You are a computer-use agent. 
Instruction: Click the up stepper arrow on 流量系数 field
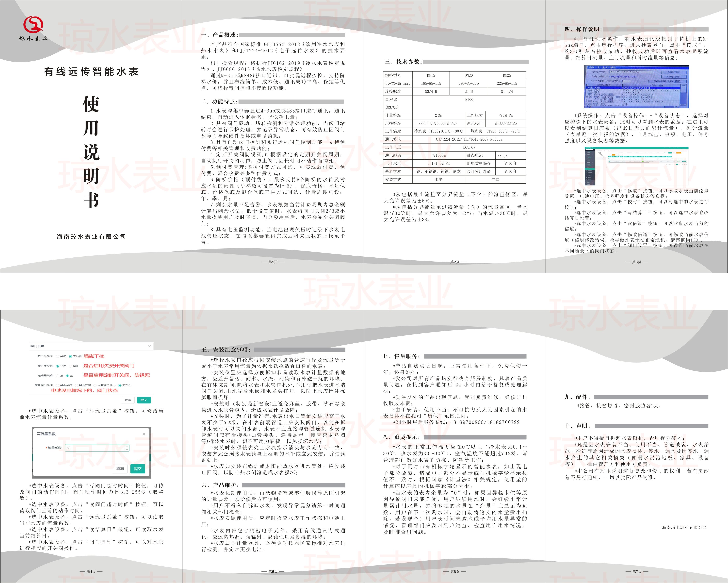[x=127, y=446]
